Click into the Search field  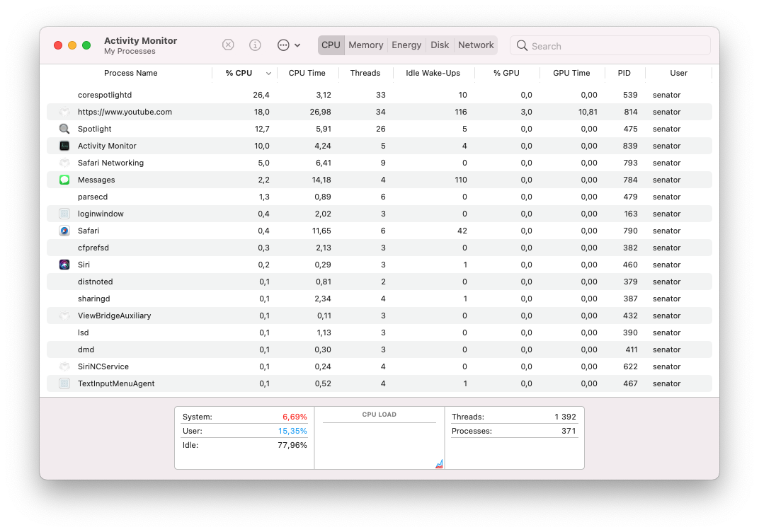pos(610,45)
